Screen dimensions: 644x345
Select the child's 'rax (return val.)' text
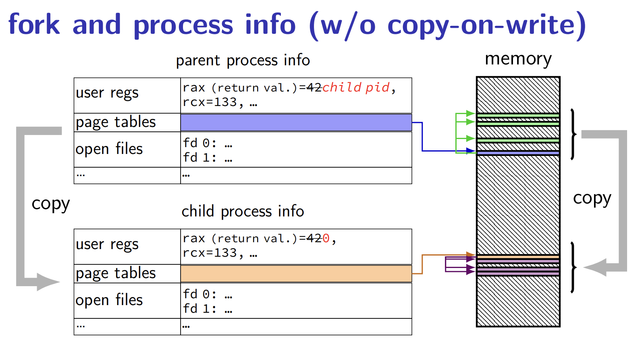pos(240,239)
